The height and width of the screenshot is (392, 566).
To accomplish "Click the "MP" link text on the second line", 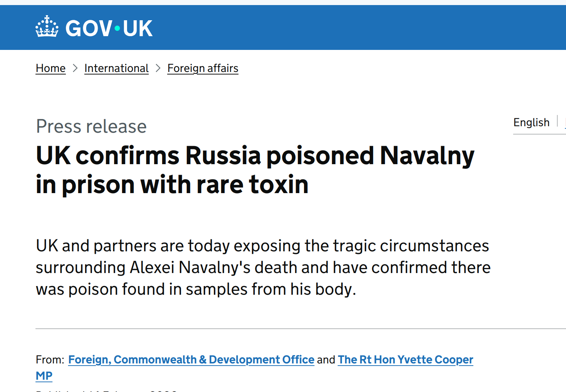I will (x=44, y=376).
